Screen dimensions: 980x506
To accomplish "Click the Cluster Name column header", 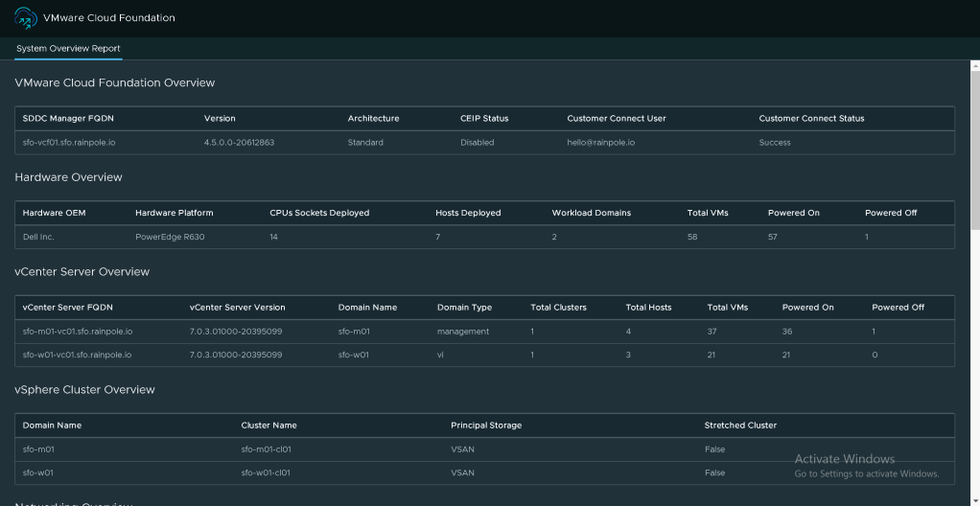I will 268,425.
